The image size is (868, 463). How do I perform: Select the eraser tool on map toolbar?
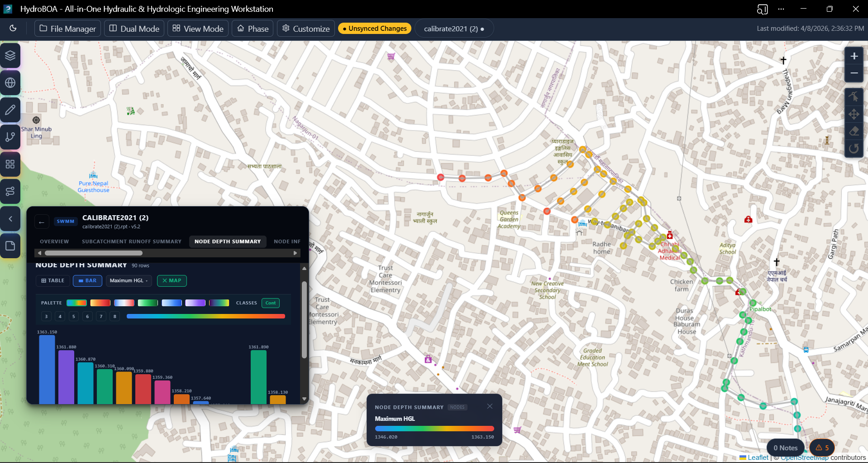click(854, 131)
